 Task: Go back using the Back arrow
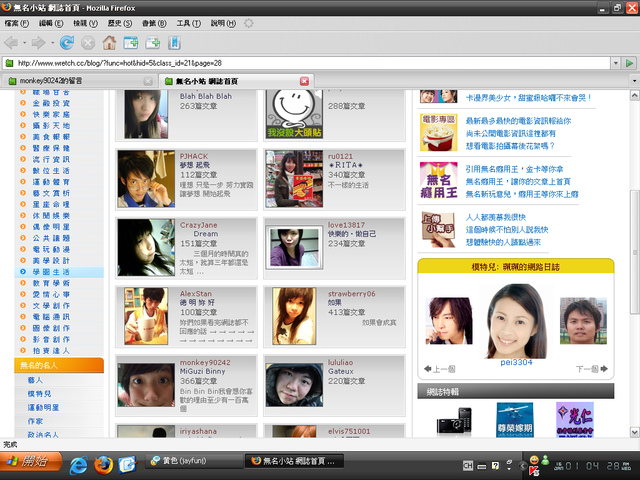click(11, 42)
